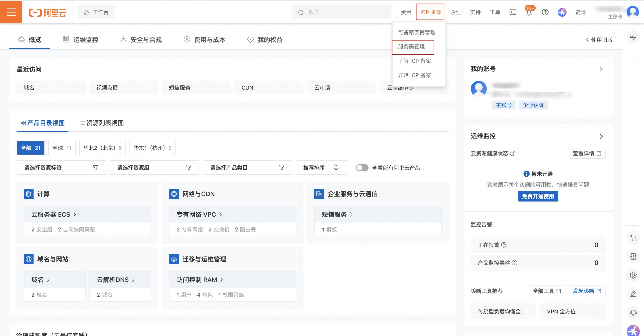Expand 我的账号 panel arrow
This screenshot has height=336, width=644.
(602, 69)
